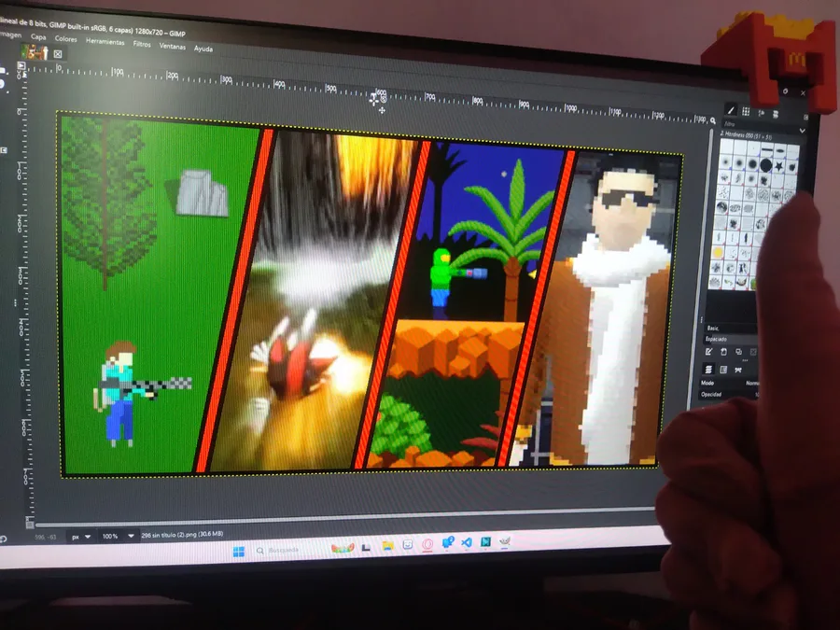
Task: Open File Explorer from taskbar
Action: (x=388, y=546)
